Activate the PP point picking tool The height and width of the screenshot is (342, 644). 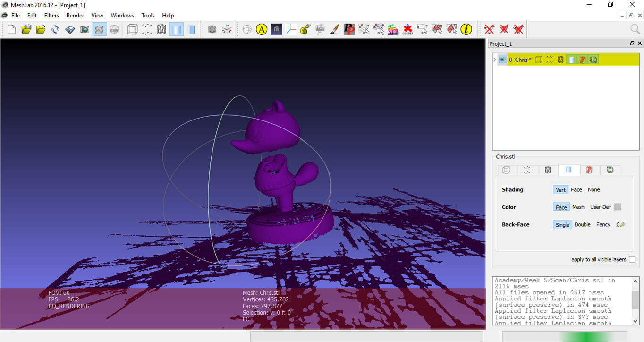click(349, 29)
